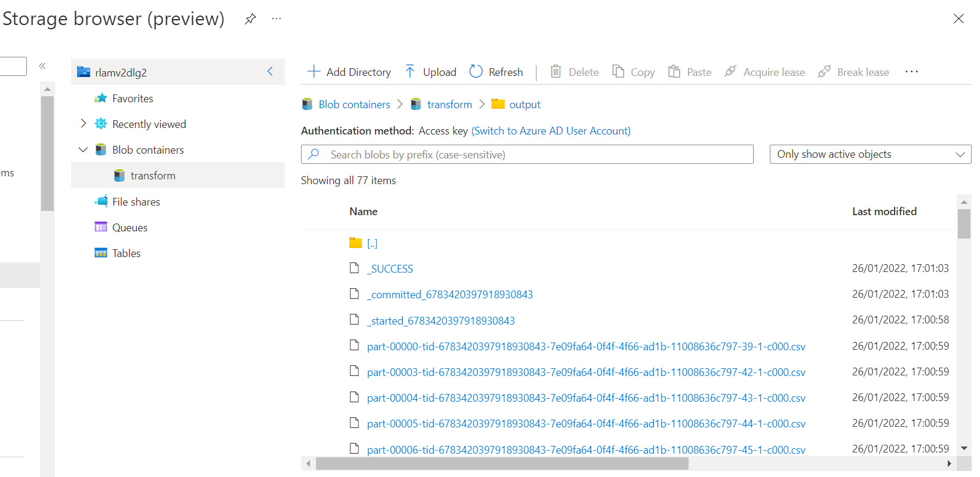The height and width of the screenshot is (477, 980).
Task: Click the output breadcrumb folder
Action: pos(524,105)
